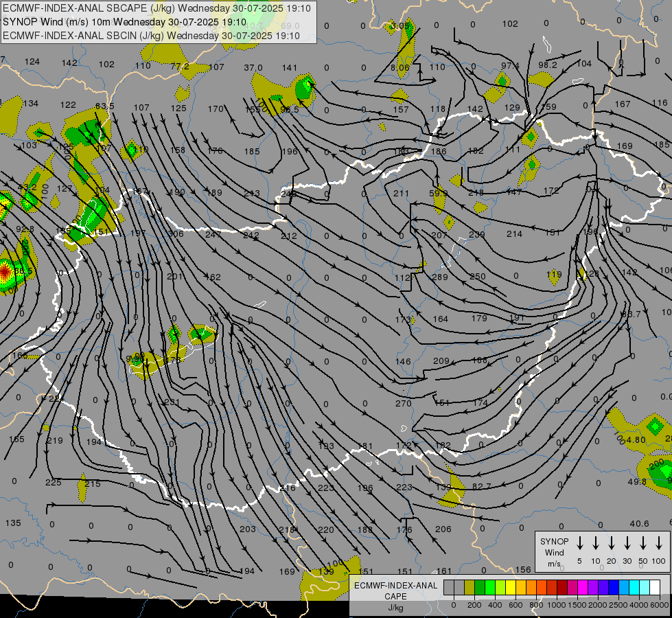The height and width of the screenshot is (618, 672).
Task: Pick the bright magenta swatch in CAPE legend
Action: point(583,587)
